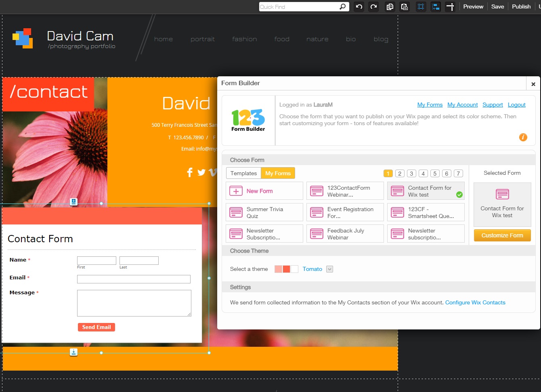Click the Customize Form button
The width and height of the screenshot is (541, 392).
(502, 235)
